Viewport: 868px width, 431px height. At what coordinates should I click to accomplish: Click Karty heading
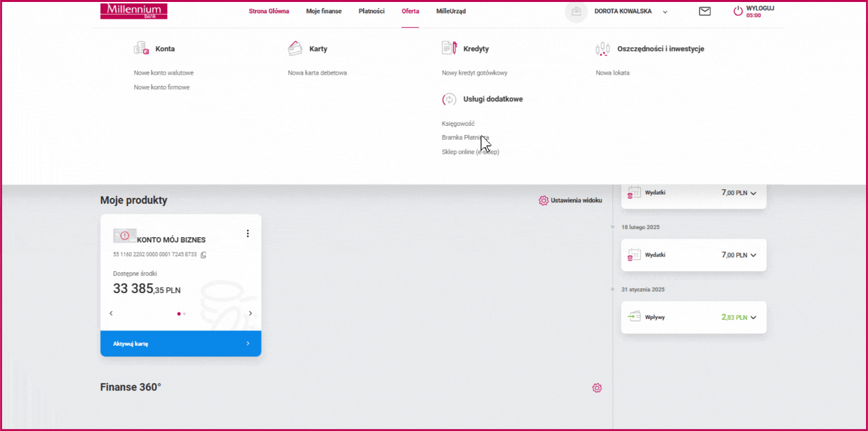(x=318, y=49)
